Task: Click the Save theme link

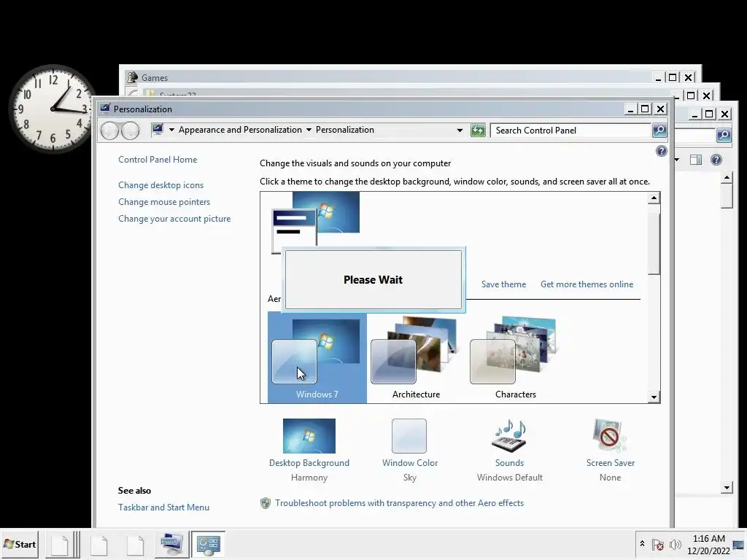Action: pos(503,284)
